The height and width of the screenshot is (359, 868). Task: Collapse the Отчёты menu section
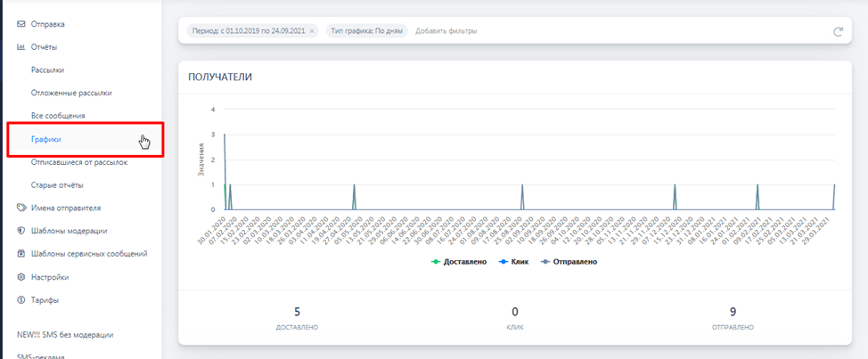pyautogui.click(x=45, y=47)
